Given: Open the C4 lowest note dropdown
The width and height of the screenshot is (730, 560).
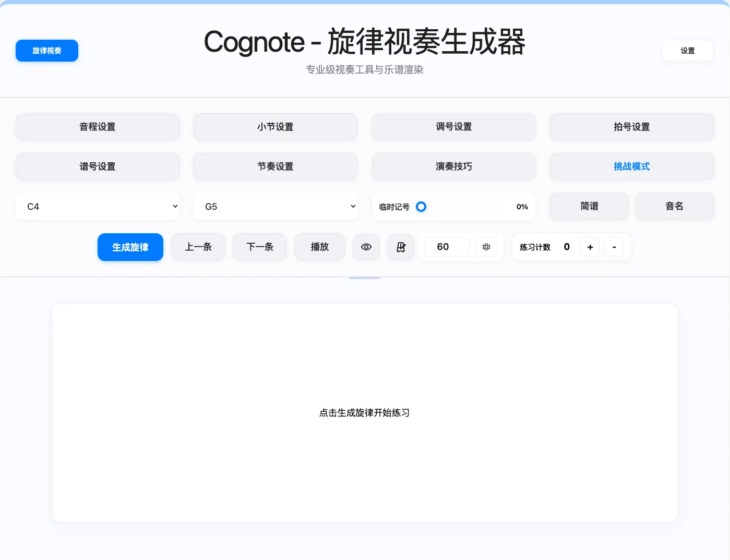Looking at the screenshot, I should [x=98, y=206].
